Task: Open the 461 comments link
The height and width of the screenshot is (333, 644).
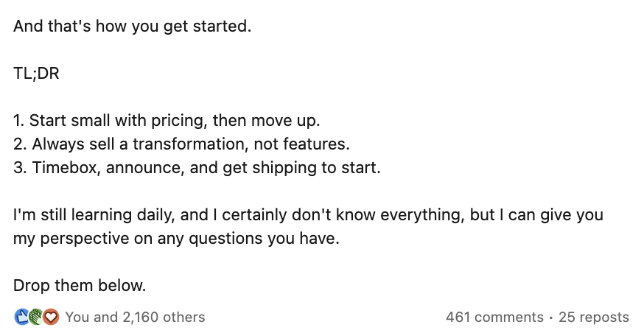Action: click(x=494, y=317)
